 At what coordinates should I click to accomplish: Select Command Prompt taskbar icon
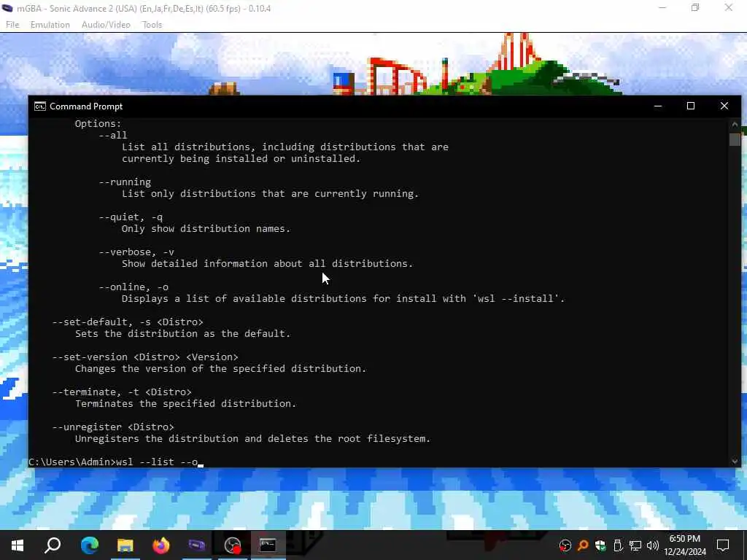pyautogui.click(x=268, y=545)
